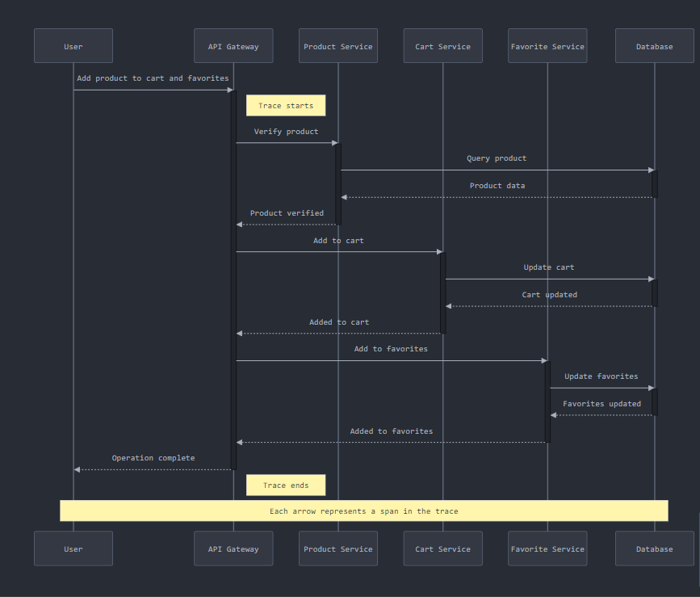Select the top API Gateway participant box
This screenshot has height=597, width=700.
[x=233, y=46]
